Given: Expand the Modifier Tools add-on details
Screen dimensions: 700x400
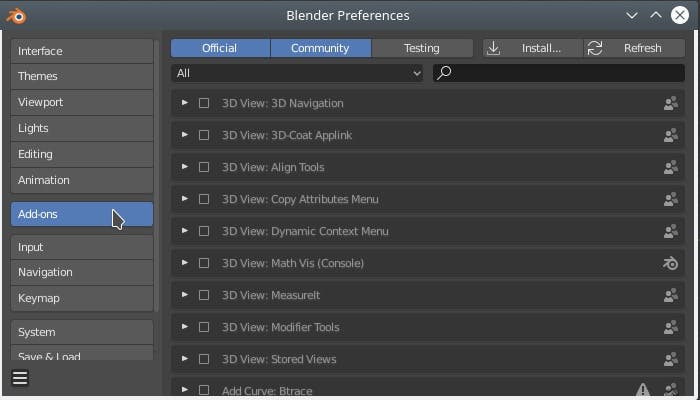Looking at the screenshot, I should 184,327.
